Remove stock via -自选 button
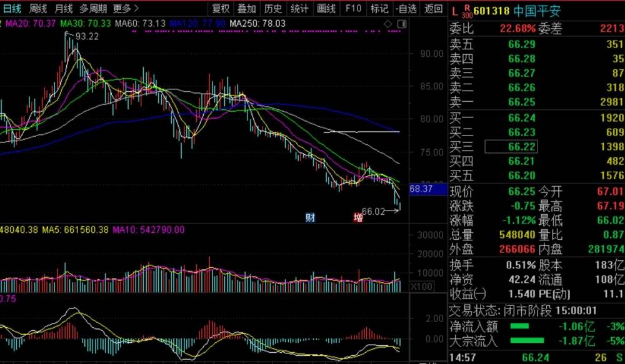 [406, 8]
